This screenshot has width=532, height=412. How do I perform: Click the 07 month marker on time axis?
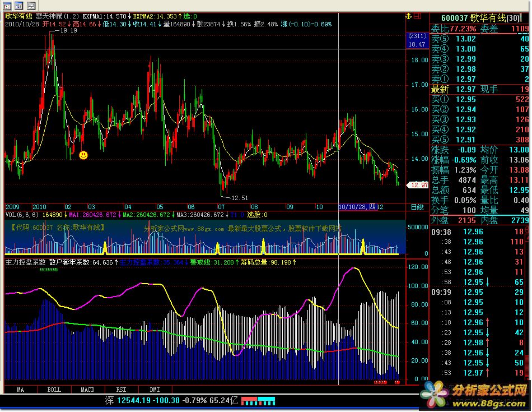(x=221, y=207)
